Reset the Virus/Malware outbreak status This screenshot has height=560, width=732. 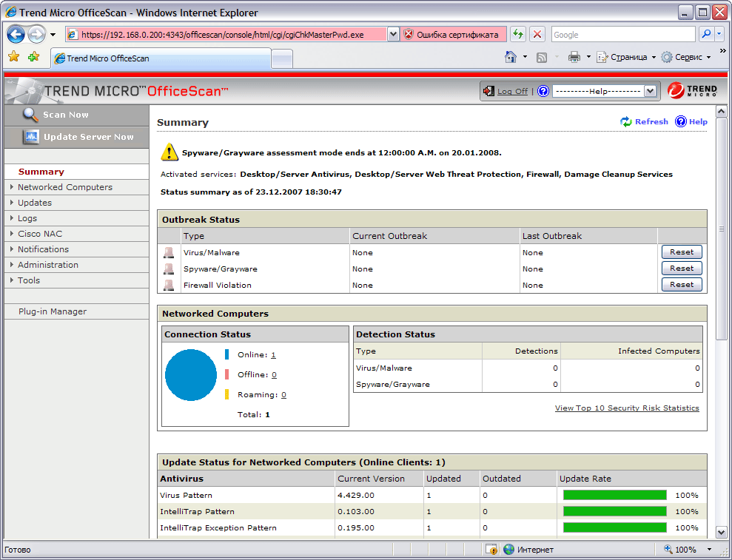tap(682, 252)
